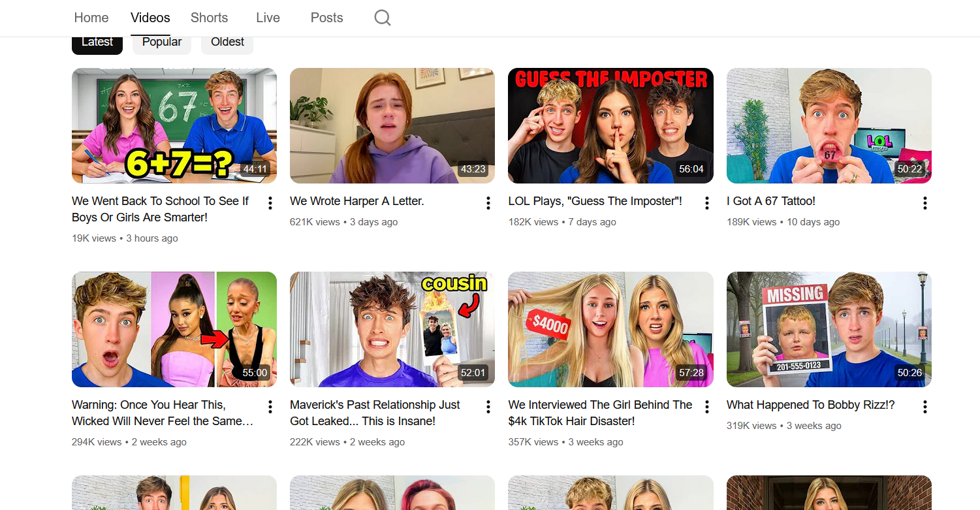The height and width of the screenshot is (510, 980).
Task: Open the Live tab
Action: pyautogui.click(x=268, y=18)
